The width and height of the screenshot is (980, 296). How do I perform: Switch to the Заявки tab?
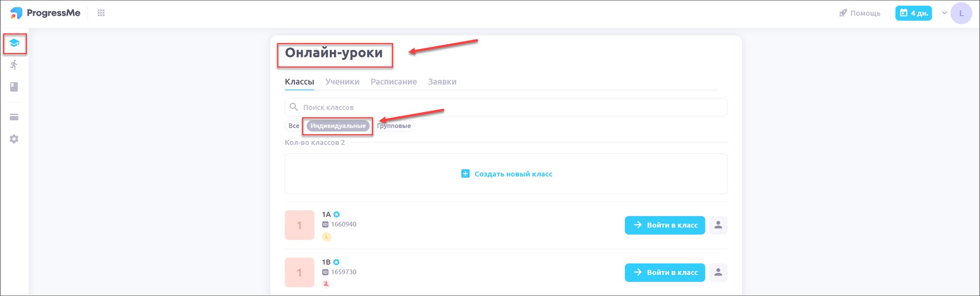click(x=442, y=82)
